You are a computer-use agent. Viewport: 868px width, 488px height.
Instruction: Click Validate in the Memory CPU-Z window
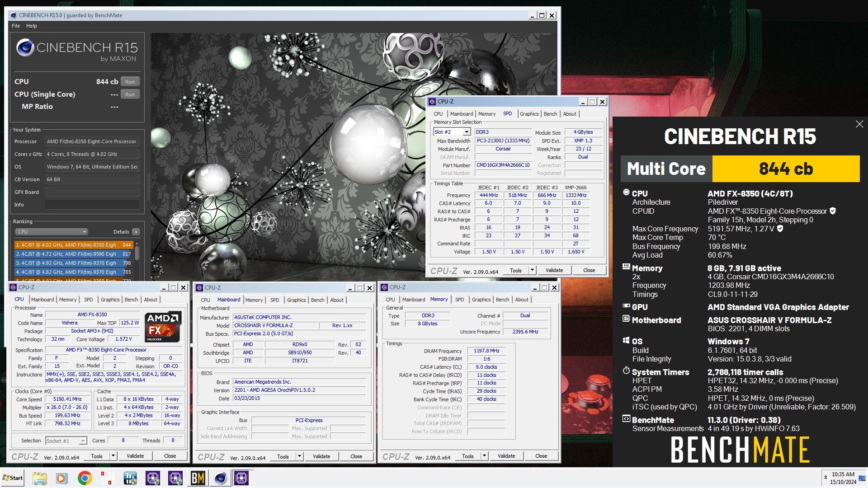coord(506,456)
